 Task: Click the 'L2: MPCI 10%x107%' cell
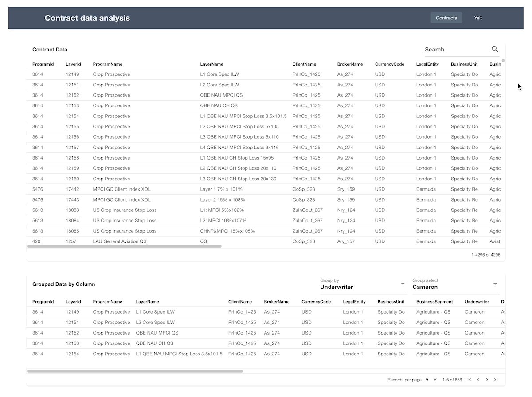tap(223, 221)
